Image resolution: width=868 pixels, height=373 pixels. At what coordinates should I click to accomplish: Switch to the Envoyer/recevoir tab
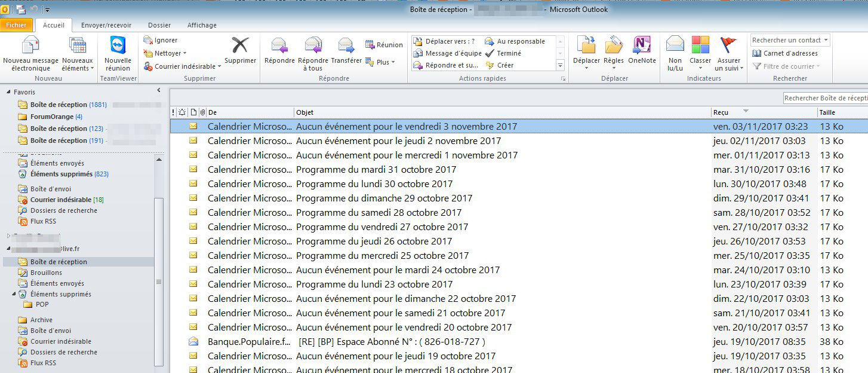coord(106,25)
